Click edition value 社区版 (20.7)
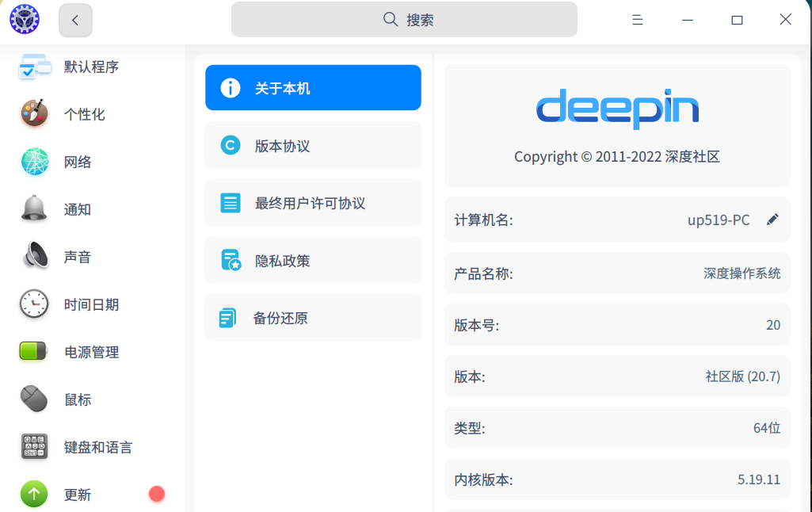 [742, 376]
